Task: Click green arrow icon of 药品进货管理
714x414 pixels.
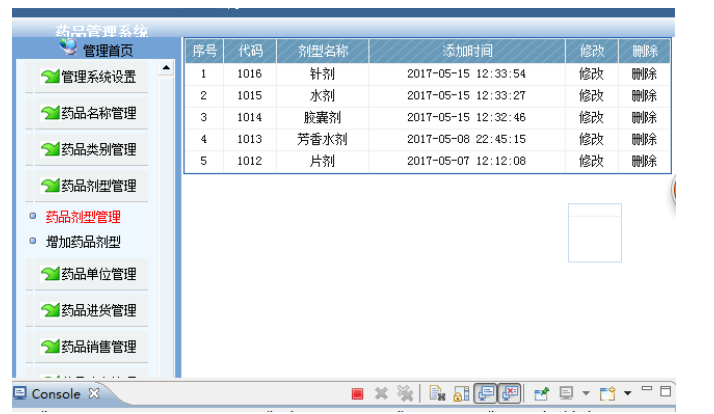Action: point(50,311)
